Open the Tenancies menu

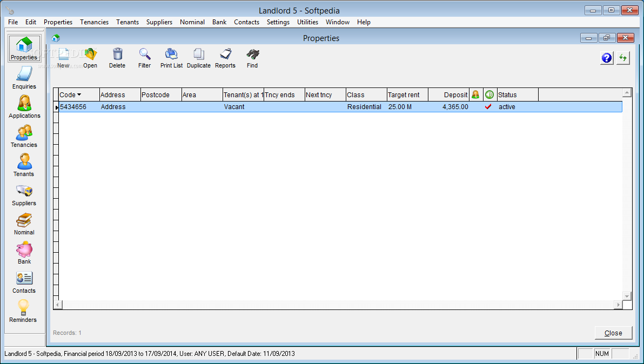coord(95,22)
